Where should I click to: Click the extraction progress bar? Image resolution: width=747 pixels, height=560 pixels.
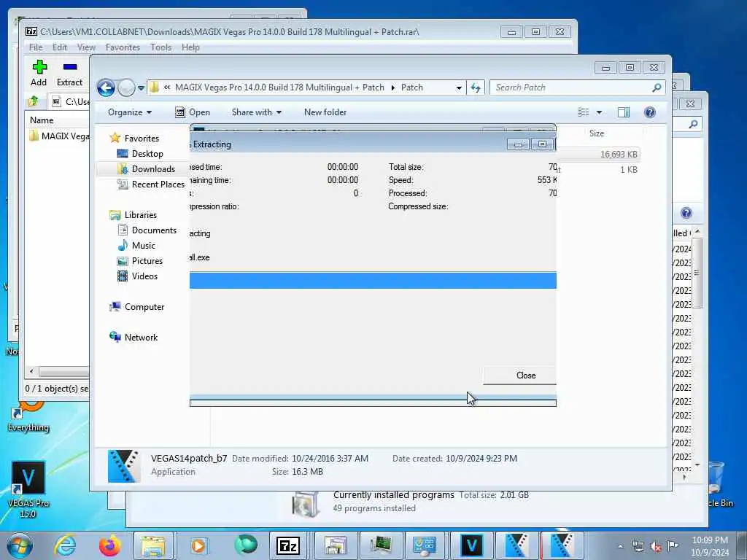(x=373, y=281)
